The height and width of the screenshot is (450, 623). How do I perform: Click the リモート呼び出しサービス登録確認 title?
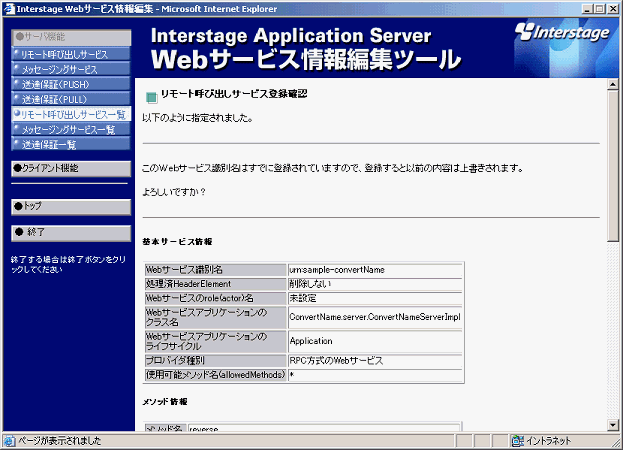point(234,94)
